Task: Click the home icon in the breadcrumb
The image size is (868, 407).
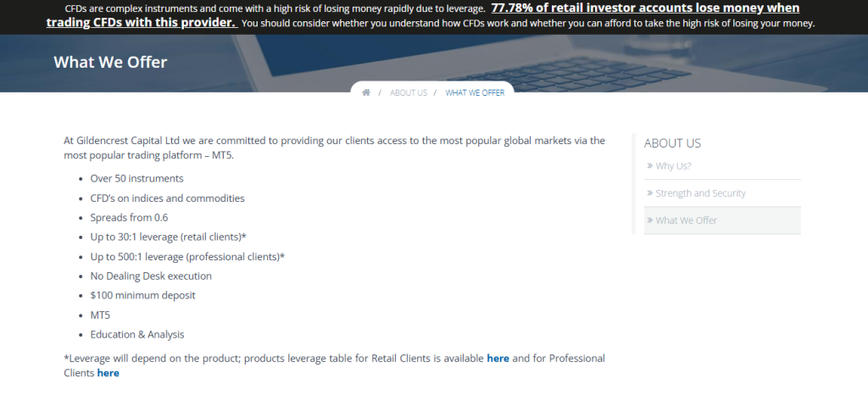Action: tap(366, 92)
